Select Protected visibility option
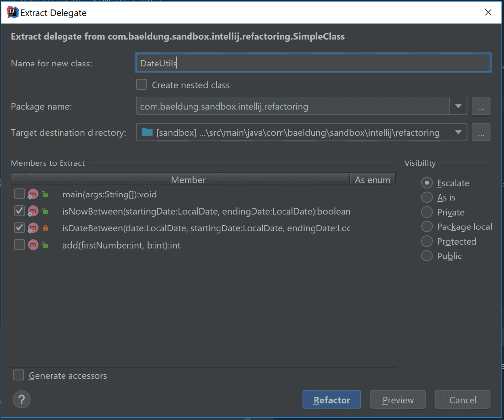Screen dimensions: 504x420 point(449,241)
